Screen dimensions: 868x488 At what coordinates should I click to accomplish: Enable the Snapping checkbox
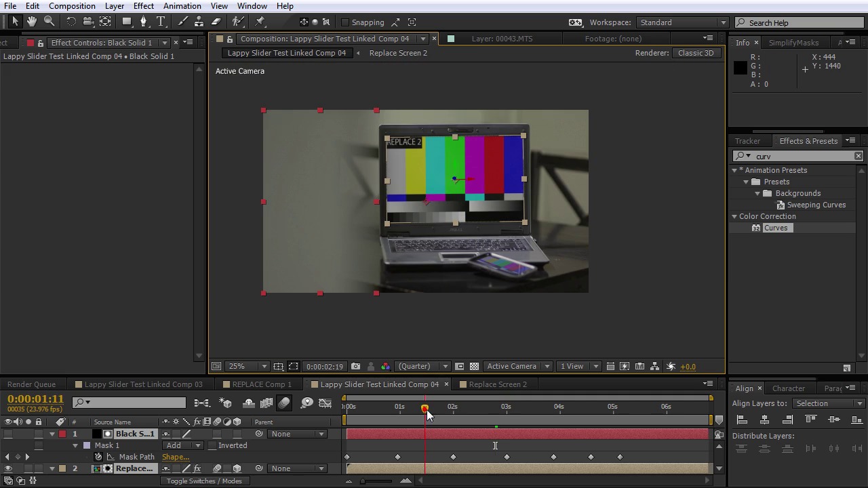[345, 22]
